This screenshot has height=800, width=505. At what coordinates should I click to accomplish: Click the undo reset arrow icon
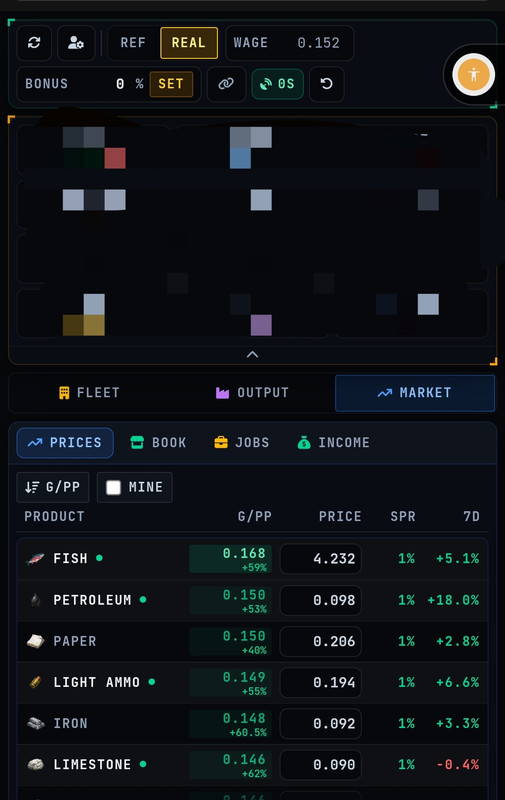click(x=326, y=84)
